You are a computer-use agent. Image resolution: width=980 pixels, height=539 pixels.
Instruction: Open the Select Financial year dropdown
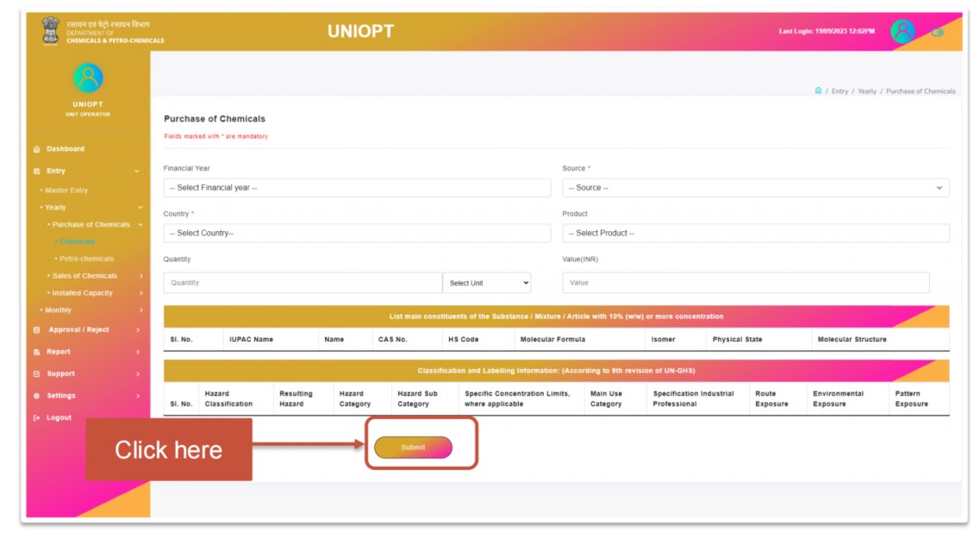click(357, 188)
